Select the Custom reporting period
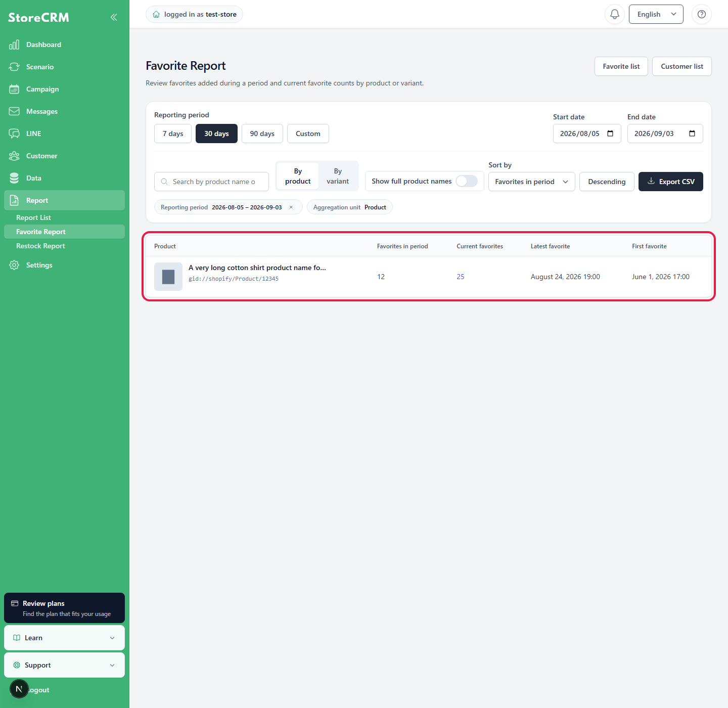This screenshot has height=708, width=728. pyautogui.click(x=308, y=134)
